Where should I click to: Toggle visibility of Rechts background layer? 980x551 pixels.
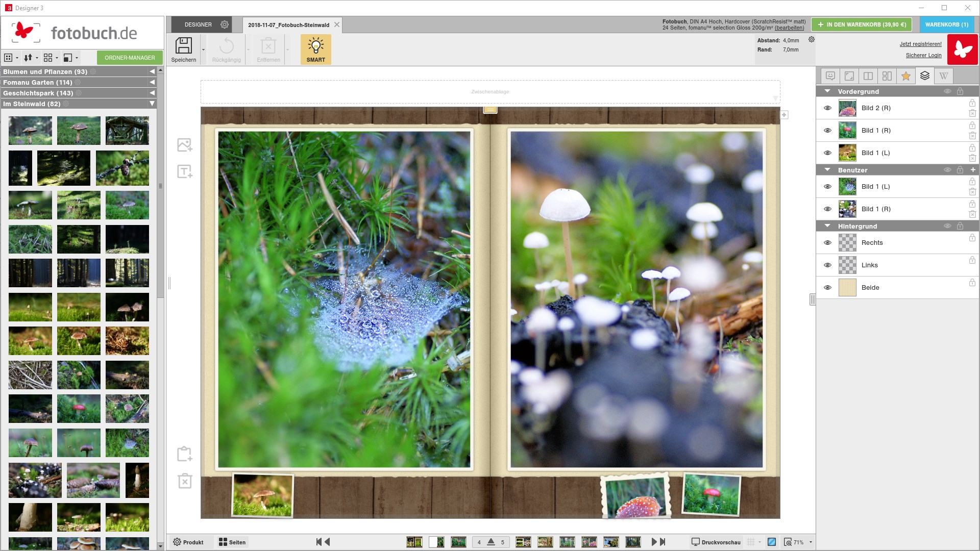[x=828, y=243]
